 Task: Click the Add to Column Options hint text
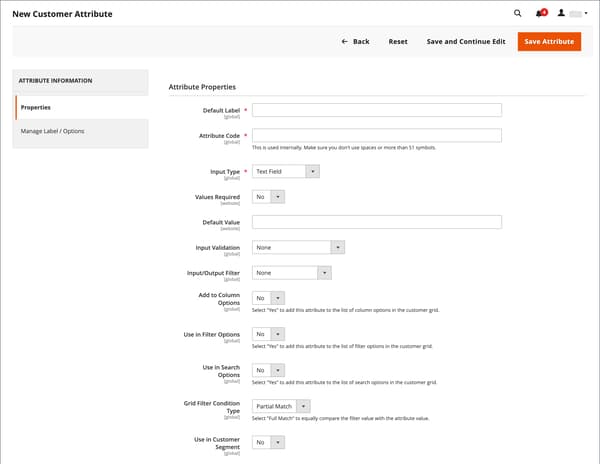(x=345, y=310)
